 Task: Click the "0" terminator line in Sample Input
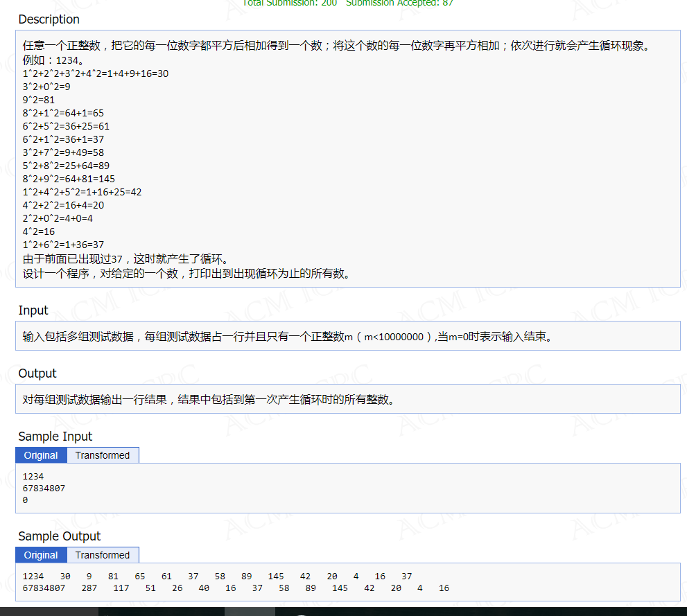(25, 500)
